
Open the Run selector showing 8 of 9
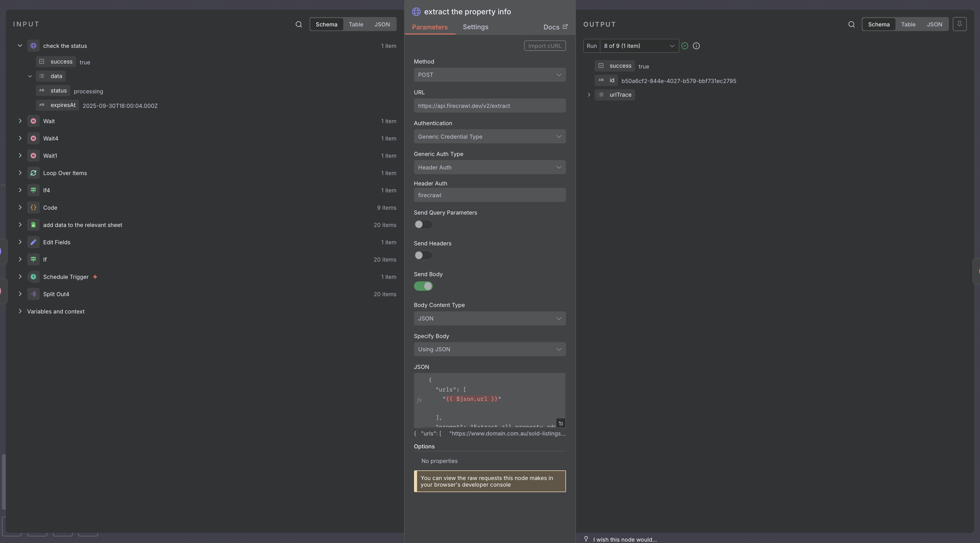[639, 46]
